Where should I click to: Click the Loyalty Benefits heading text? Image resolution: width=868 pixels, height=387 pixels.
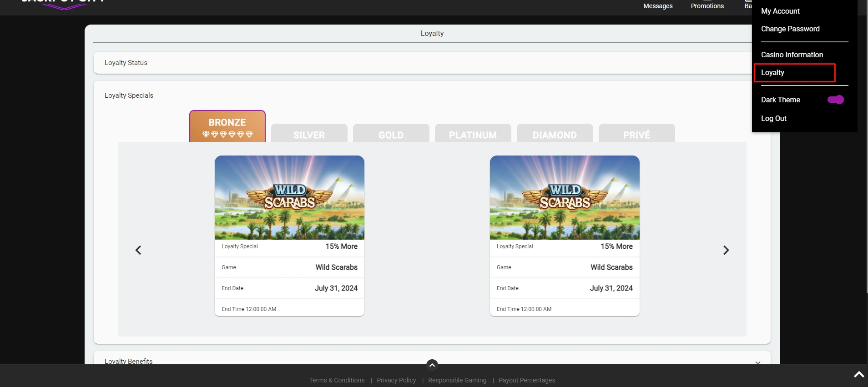[x=129, y=361]
